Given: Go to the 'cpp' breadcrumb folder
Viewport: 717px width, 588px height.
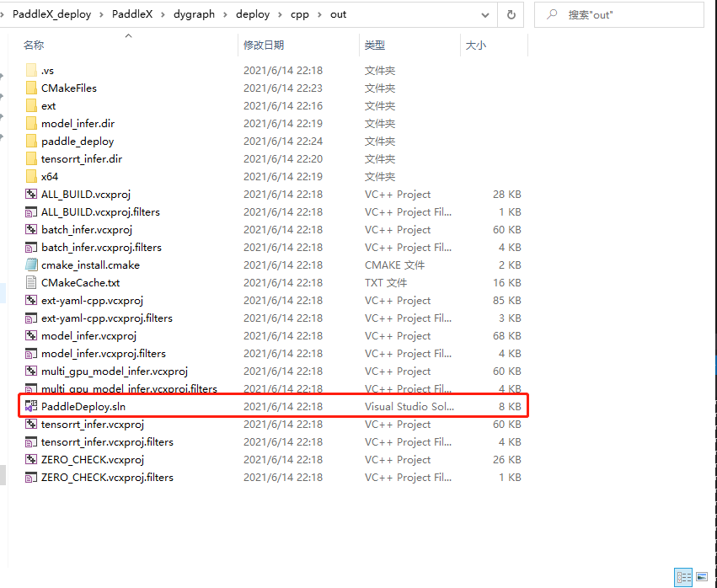Looking at the screenshot, I should click(299, 15).
